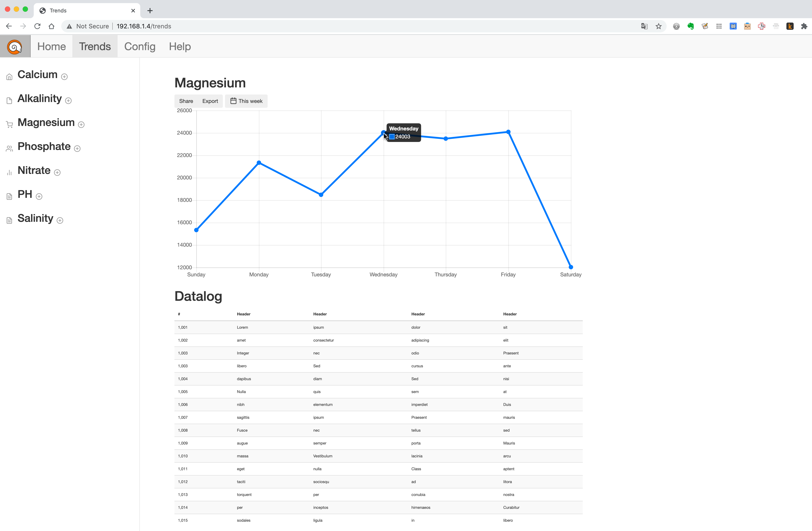Click the plus circle beside Alkalinity
The width and height of the screenshot is (812, 531).
(x=68, y=101)
